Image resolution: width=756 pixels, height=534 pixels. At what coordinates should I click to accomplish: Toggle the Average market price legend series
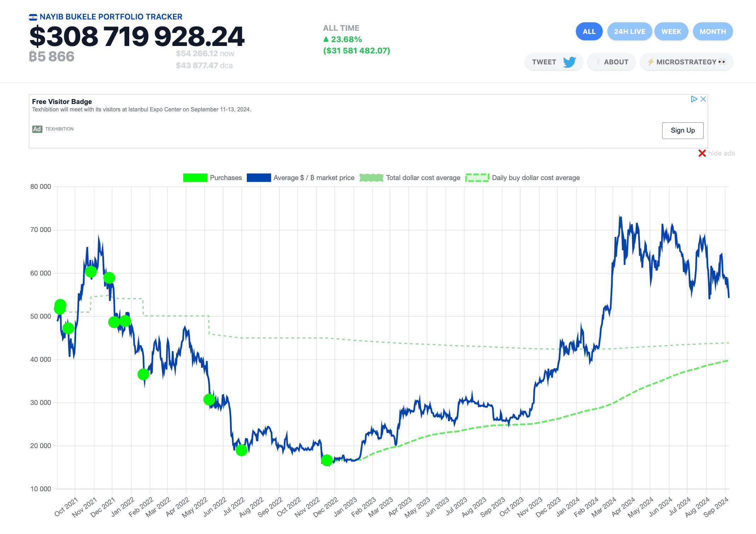tap(300, 178)
